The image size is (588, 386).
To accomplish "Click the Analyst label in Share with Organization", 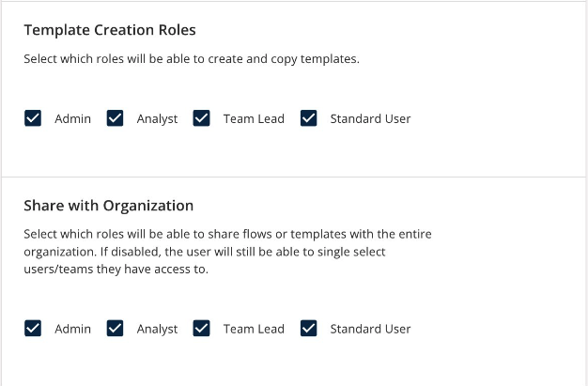I will [x=157, y=330].
